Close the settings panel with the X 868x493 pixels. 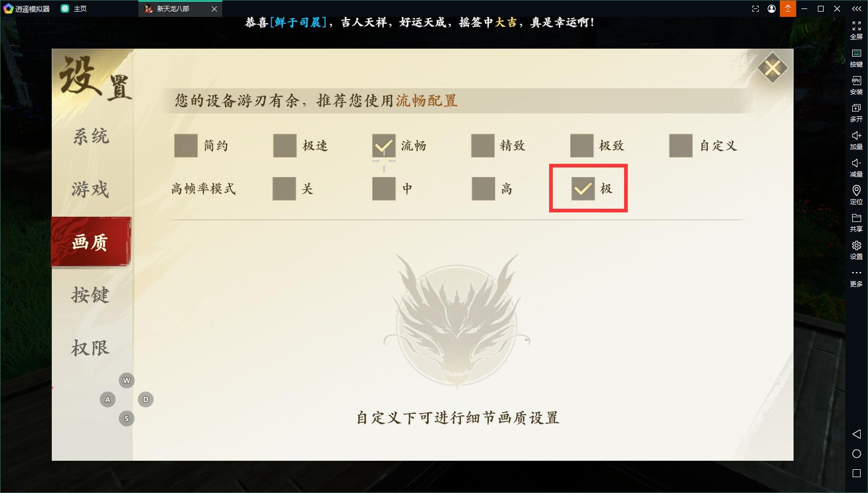772,68
